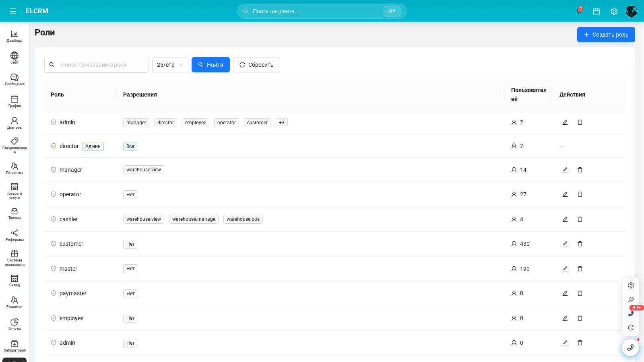Click the floating panel history clock icon
This screenshot has width=644, height=362.
[x=631, y=328]
